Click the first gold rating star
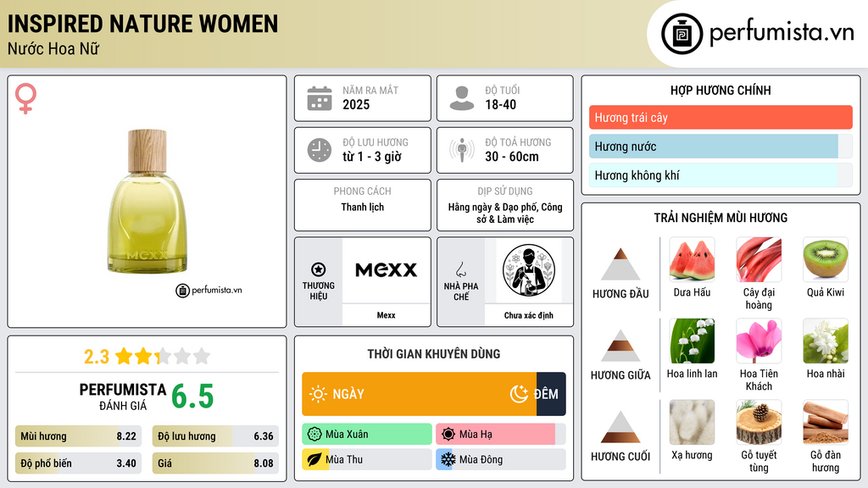 [124, 356]
